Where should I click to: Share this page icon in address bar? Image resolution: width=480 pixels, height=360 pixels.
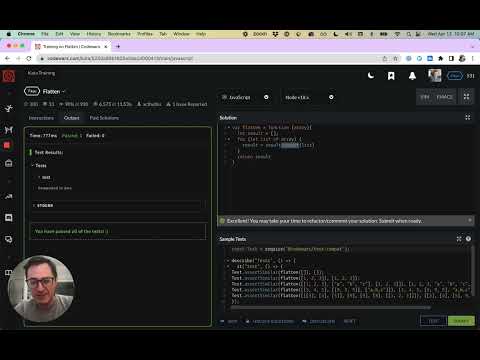[x=385, y=58]
